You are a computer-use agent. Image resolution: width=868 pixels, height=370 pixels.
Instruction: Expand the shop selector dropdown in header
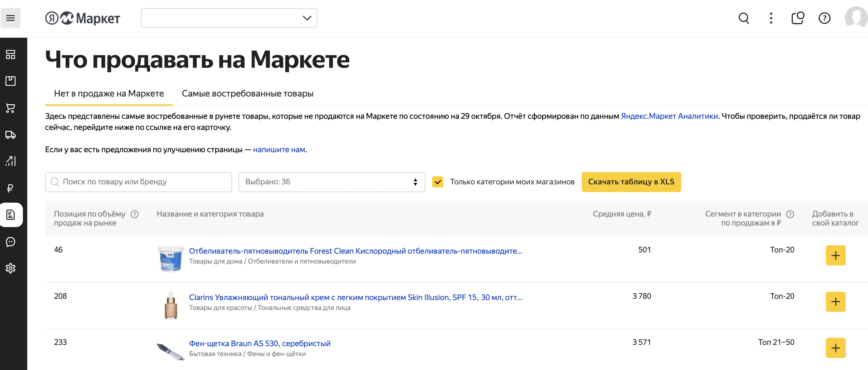pos(229,18)
